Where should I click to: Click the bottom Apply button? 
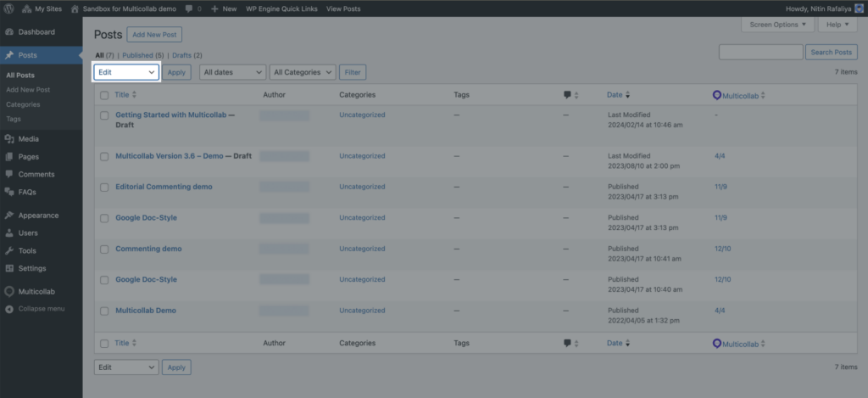point(176,367)
